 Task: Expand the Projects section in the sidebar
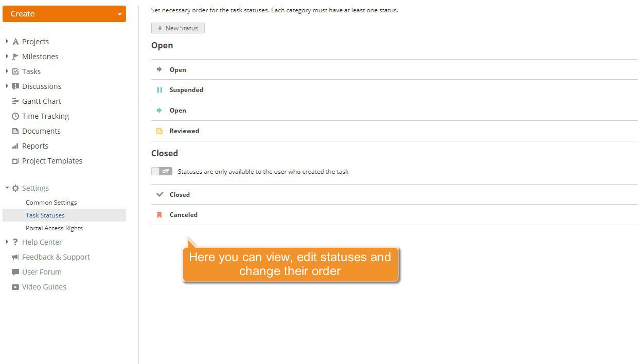click(6, 41)
